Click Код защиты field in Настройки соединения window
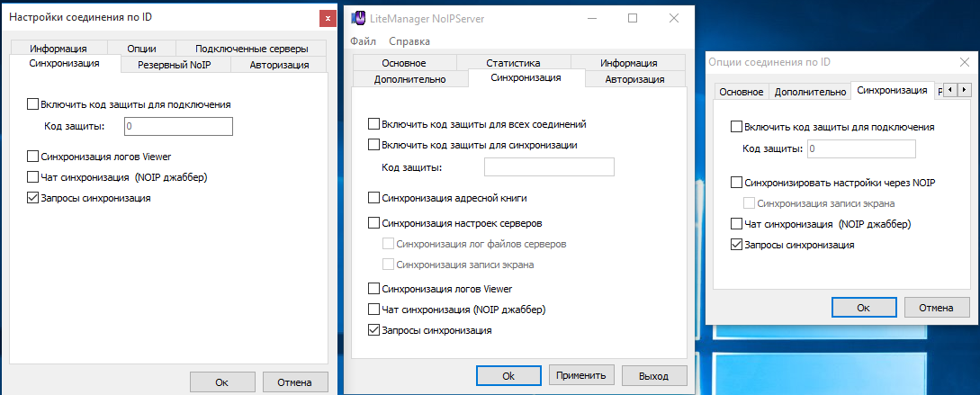Screen dimensions: 980x395 pyautogui.click(x=178, y=126)
